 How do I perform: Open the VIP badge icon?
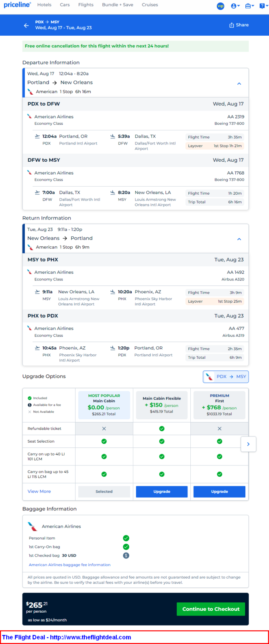[220, 6]
